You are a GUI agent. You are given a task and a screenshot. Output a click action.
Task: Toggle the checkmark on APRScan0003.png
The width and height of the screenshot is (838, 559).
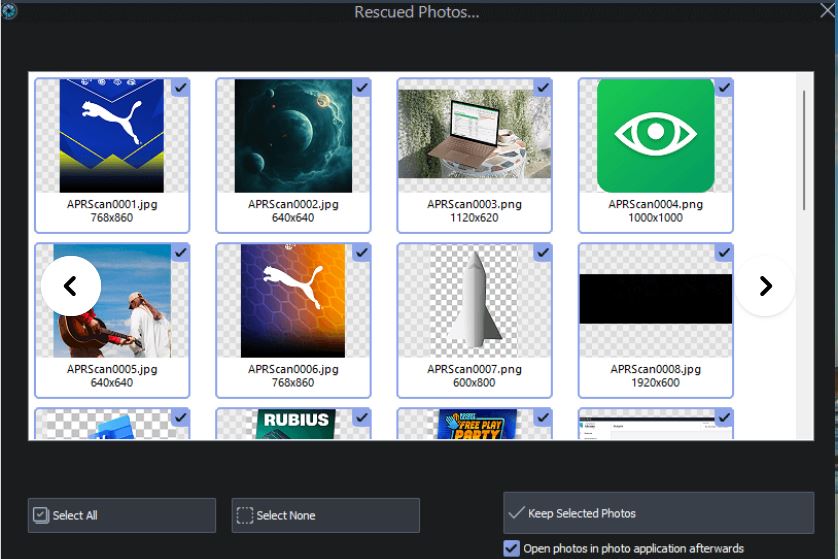[x=543, y=88]
